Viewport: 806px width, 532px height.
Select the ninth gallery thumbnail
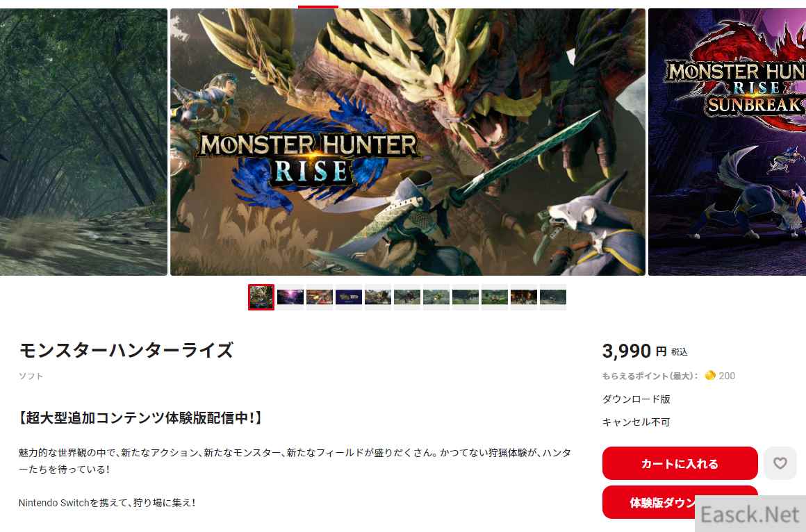tap(495, 297)
